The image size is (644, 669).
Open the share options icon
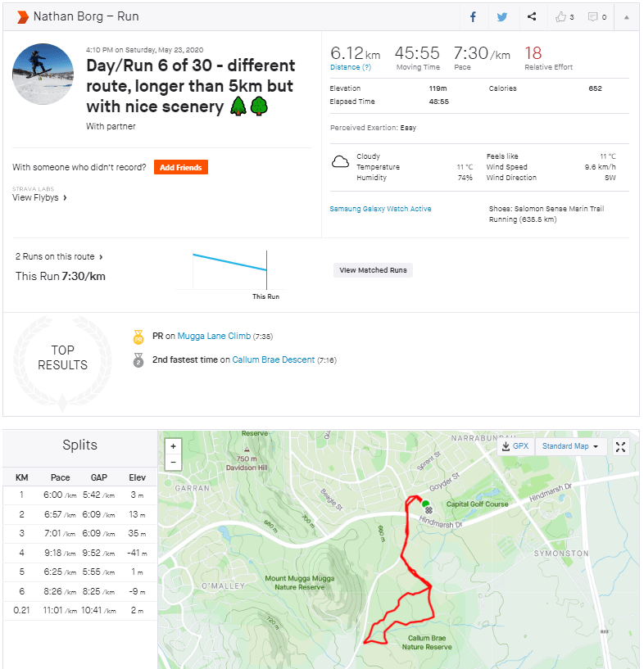(x=532, y=16)
